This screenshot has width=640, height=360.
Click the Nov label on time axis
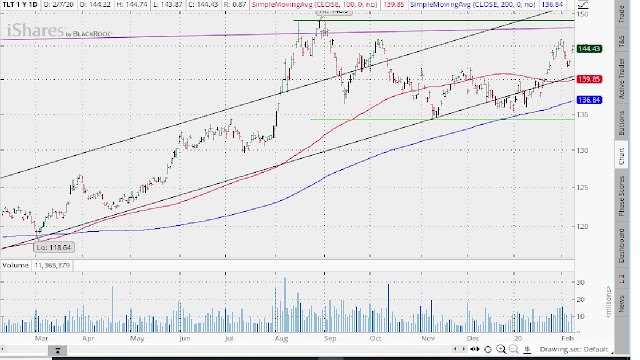click(x=428, y=338)
